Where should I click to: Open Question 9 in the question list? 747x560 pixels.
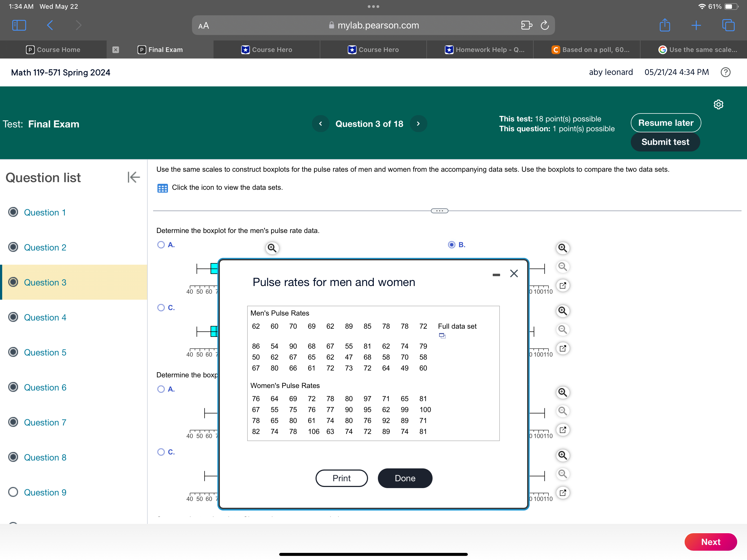pos(45,492)
